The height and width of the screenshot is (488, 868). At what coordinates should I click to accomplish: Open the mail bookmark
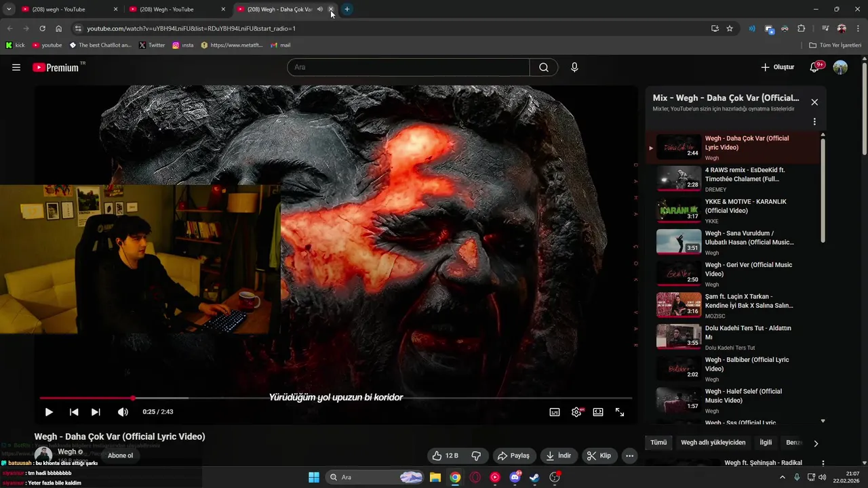pyautogui.click(x=281, y=45)
